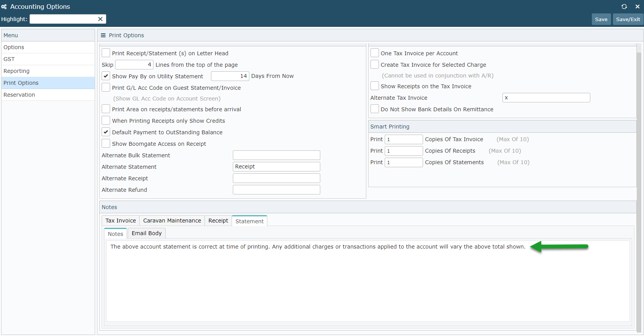Click the Print Options panel title
The width and height of the screenshot is (644, 336).
pyautogui.click(x=126, y=35)
